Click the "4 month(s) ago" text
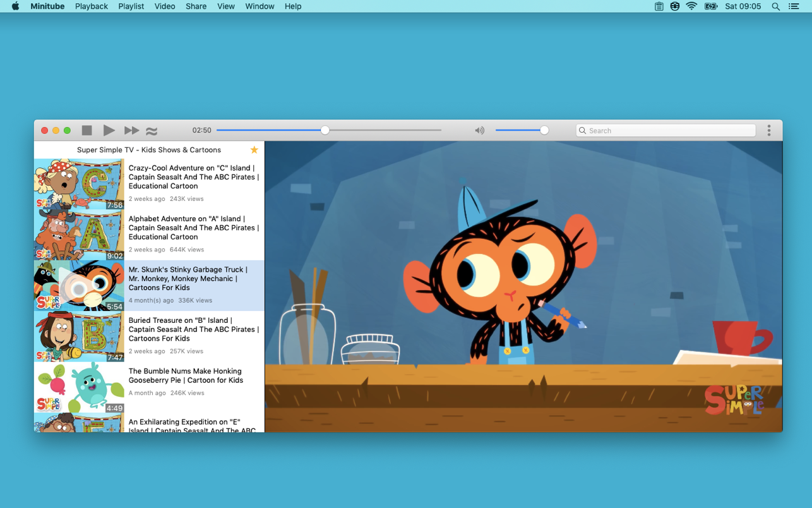 tap(151, 301)
